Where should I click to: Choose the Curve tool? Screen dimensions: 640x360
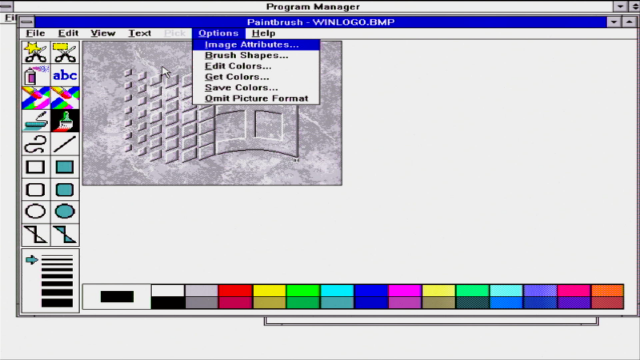pyautogui.click(x=36, y=144)
